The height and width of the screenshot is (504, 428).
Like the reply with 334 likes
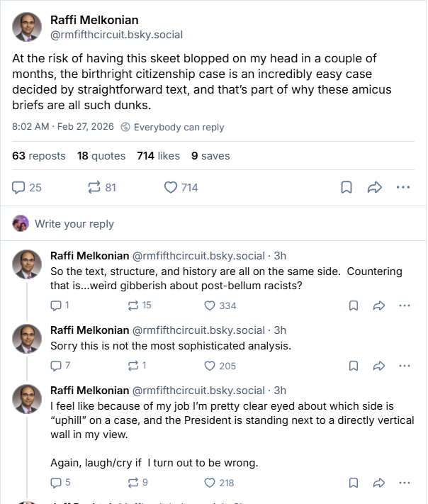pyautogui.click(x=210, y=306)
